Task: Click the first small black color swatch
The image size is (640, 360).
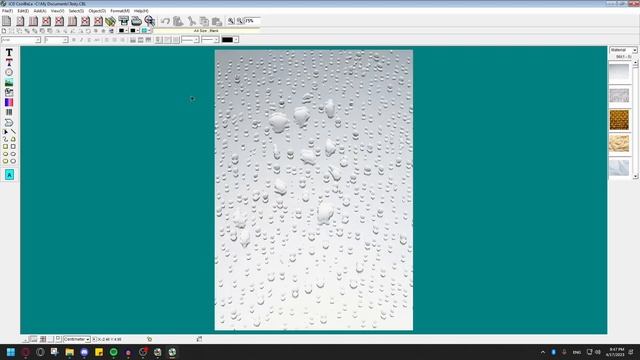Action: pyautogui.click(x=121, y=31)
